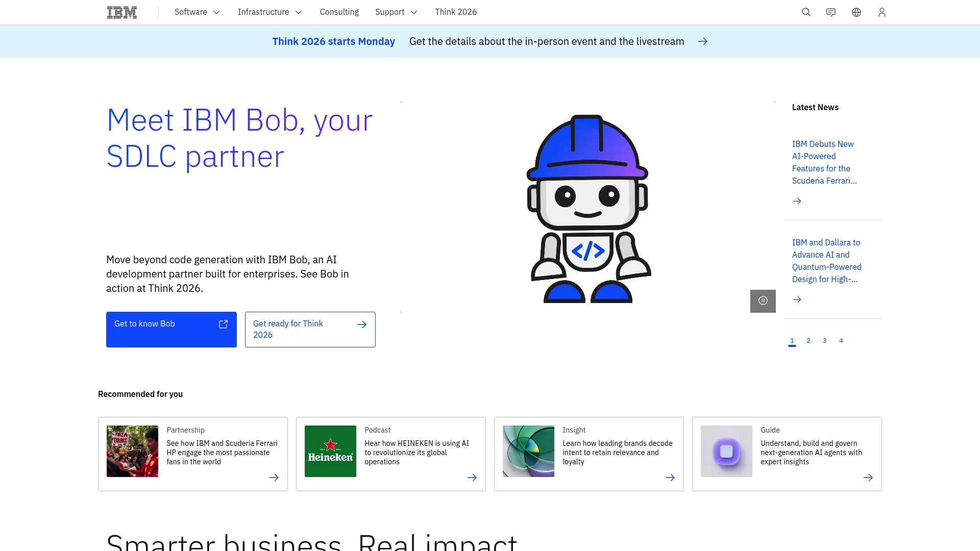
Task: Go to news page 3
Action: pyautogui.click(x=825, y=341)
